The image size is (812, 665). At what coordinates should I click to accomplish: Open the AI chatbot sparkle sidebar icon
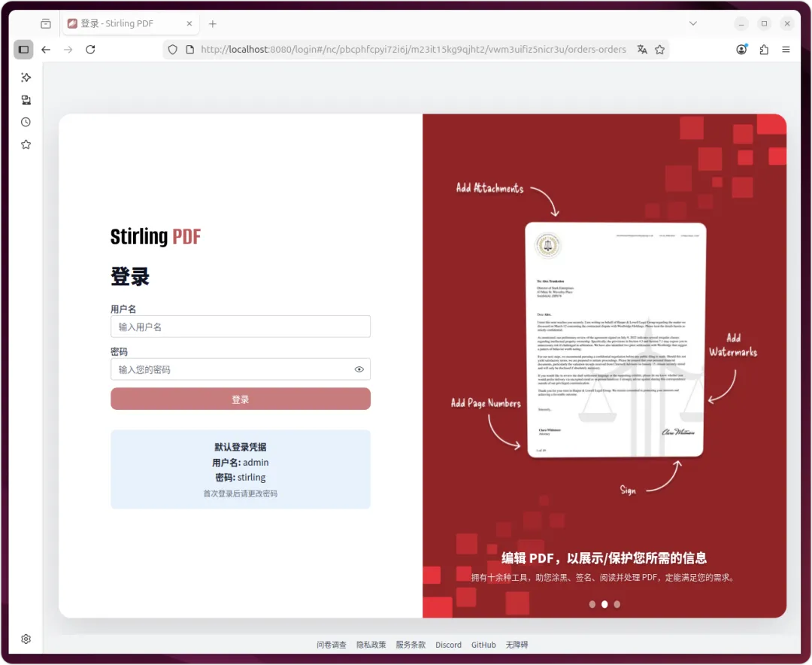(x=26, y=77)
